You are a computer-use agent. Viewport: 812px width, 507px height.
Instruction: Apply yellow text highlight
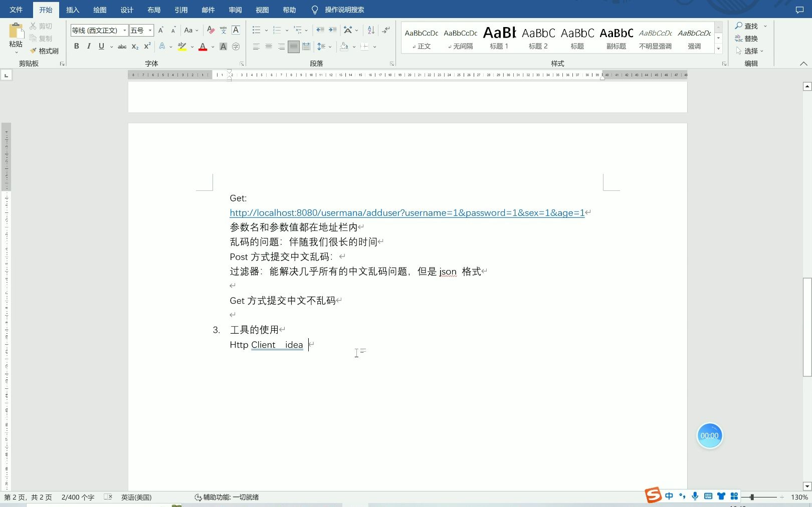[182, 47]
